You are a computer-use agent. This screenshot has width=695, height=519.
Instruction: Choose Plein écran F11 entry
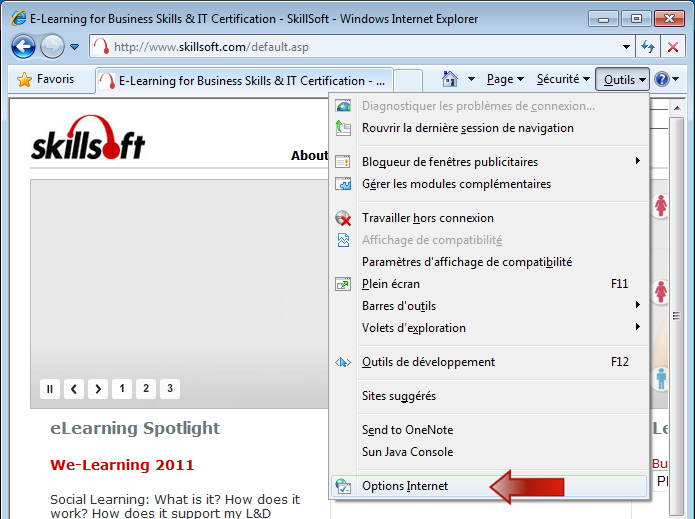click(490, 284)
